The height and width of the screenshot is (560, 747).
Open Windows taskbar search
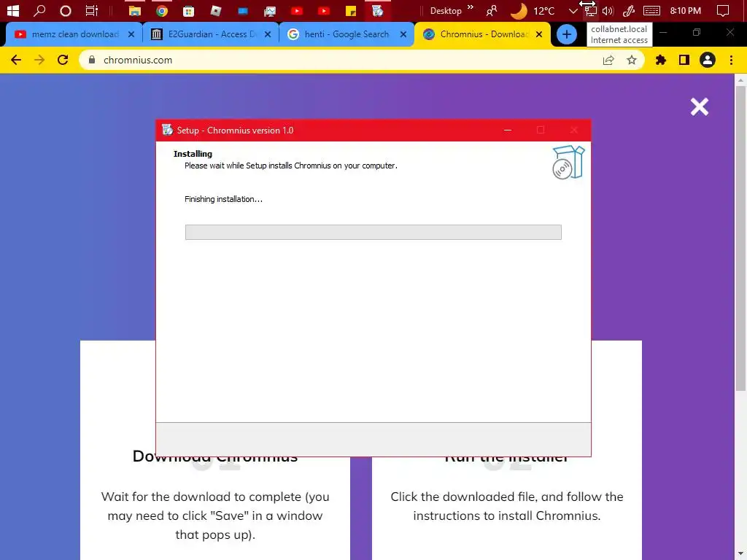(x=39, y=10)
